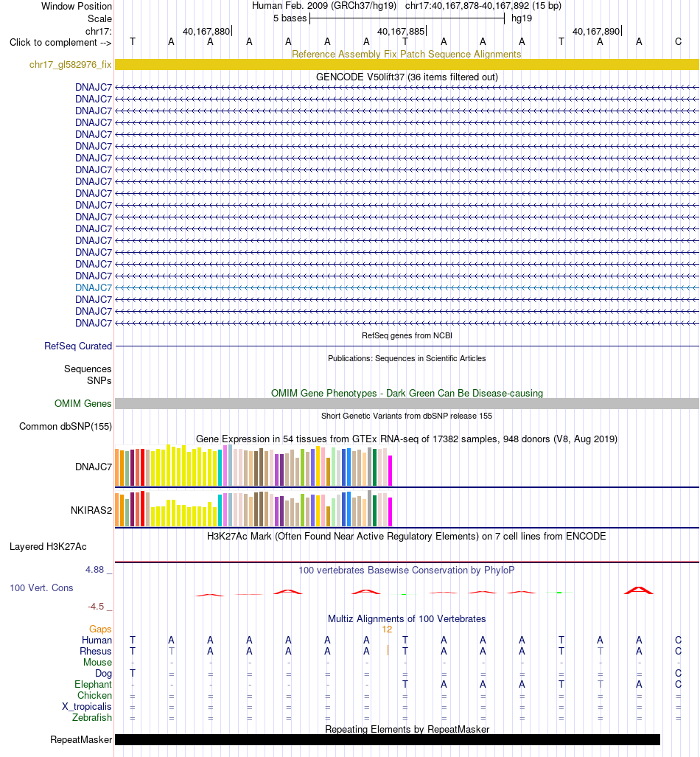Click the position text chr17:40,167,878-40,167,892 (15 bp)
Viewport: 700px width, 757px height.
click(x=483, y=7)
